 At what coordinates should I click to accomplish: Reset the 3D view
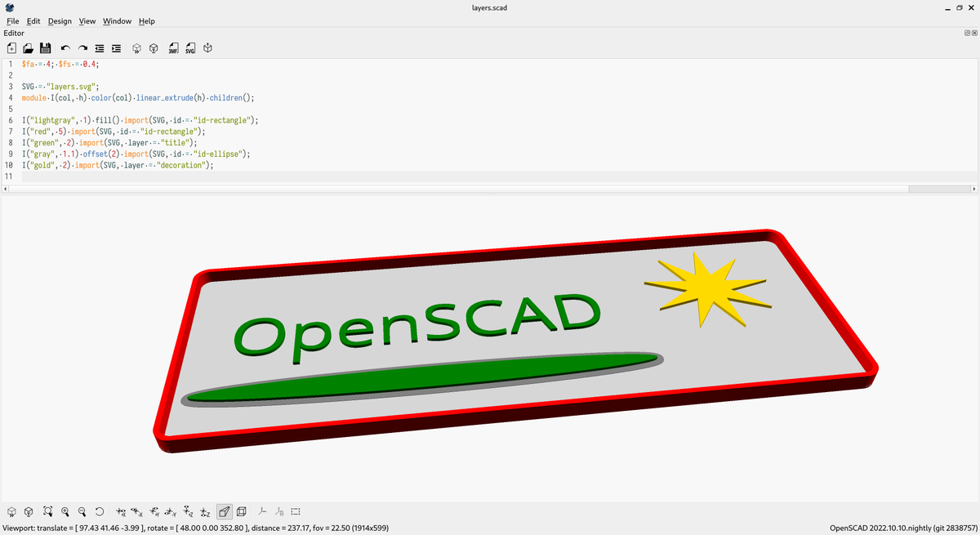click(x=100, y=512)
